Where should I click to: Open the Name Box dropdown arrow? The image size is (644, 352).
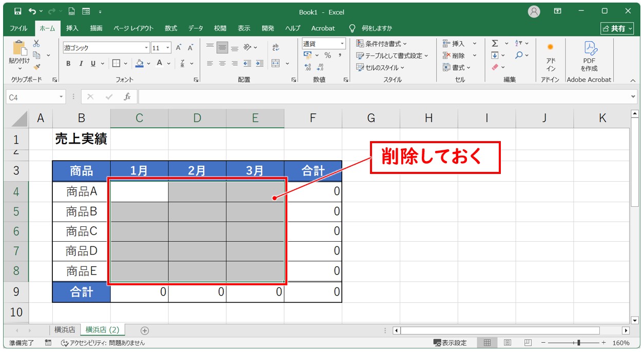pos(62,96)
